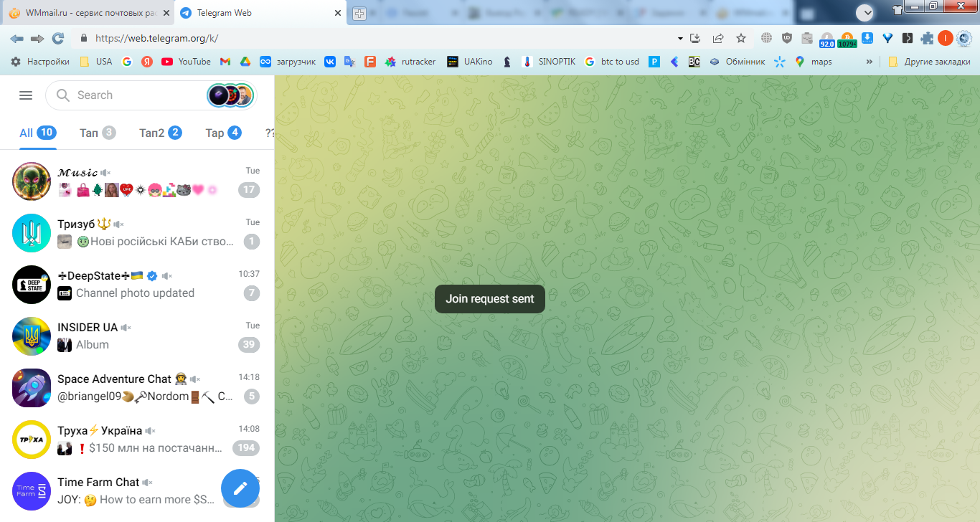
Task: Open the Google Drive bookmark icon
Action: pos(245,62)
